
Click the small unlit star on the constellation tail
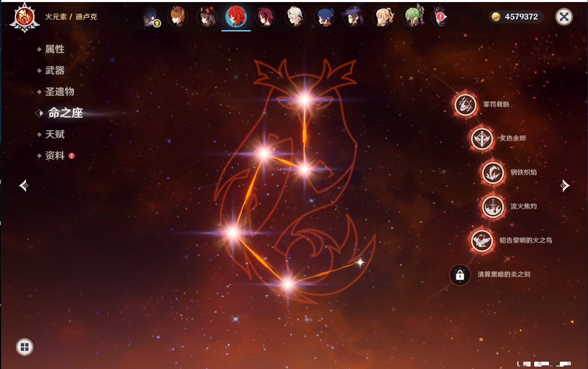tap(360, 262)
